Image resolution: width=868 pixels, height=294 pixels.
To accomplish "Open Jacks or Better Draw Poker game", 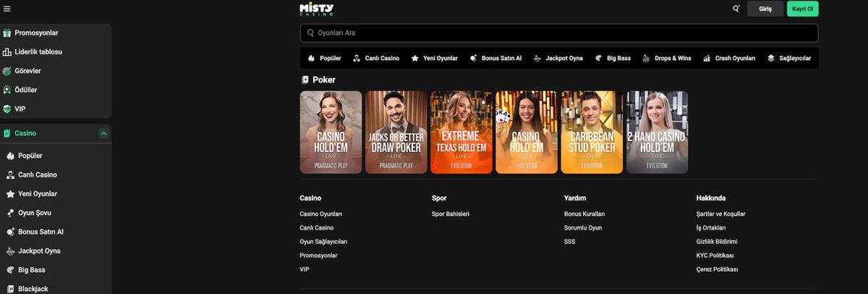I will pyautogui.click(x=396, y=132).
